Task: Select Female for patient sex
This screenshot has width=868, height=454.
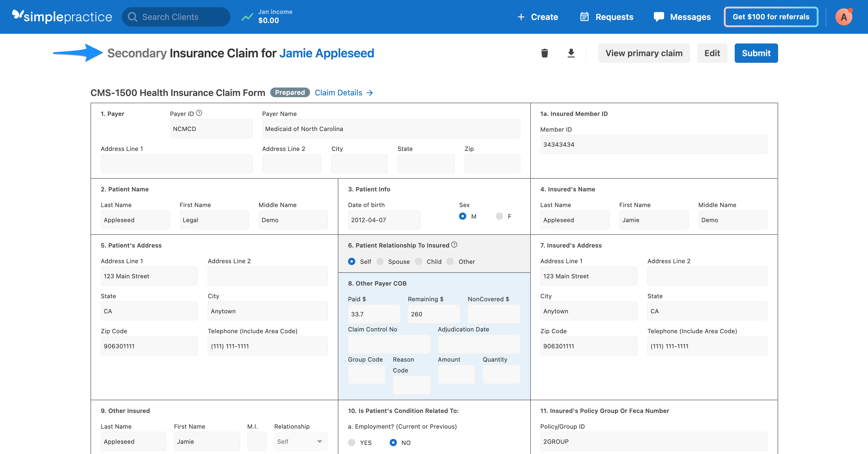Action: tap(499, 216)
